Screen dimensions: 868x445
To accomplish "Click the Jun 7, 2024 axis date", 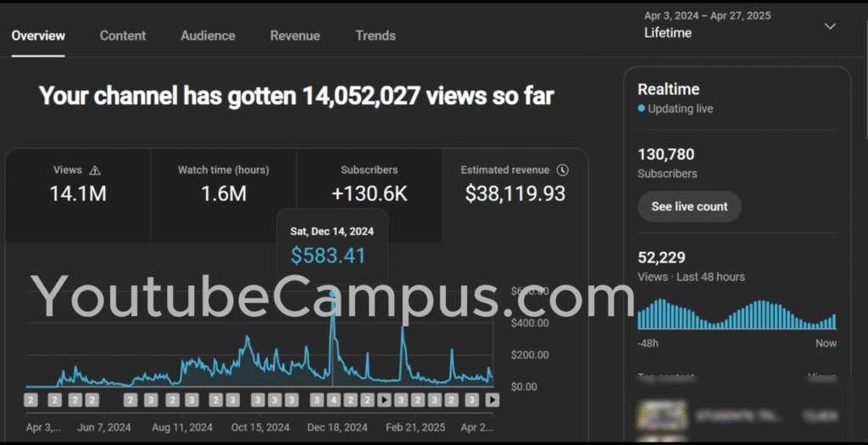I will click(104, 427).
